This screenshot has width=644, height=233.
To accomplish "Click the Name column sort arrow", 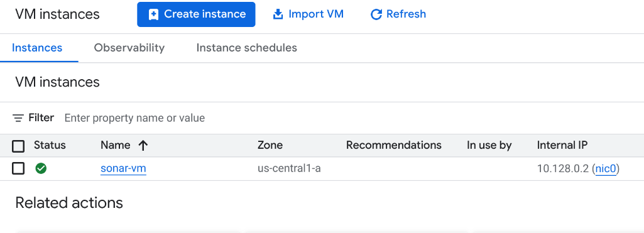I will (x=143, y=145).
